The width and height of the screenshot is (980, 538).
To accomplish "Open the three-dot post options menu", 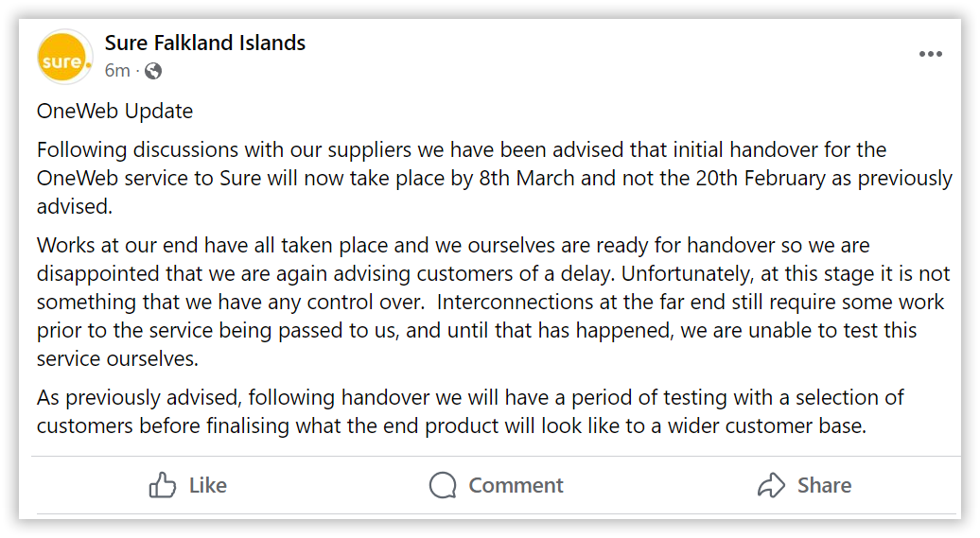I will [931, 54].
